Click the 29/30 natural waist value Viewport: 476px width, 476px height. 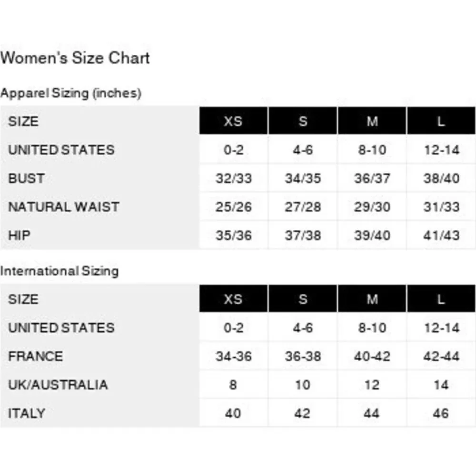pos(372,207)
